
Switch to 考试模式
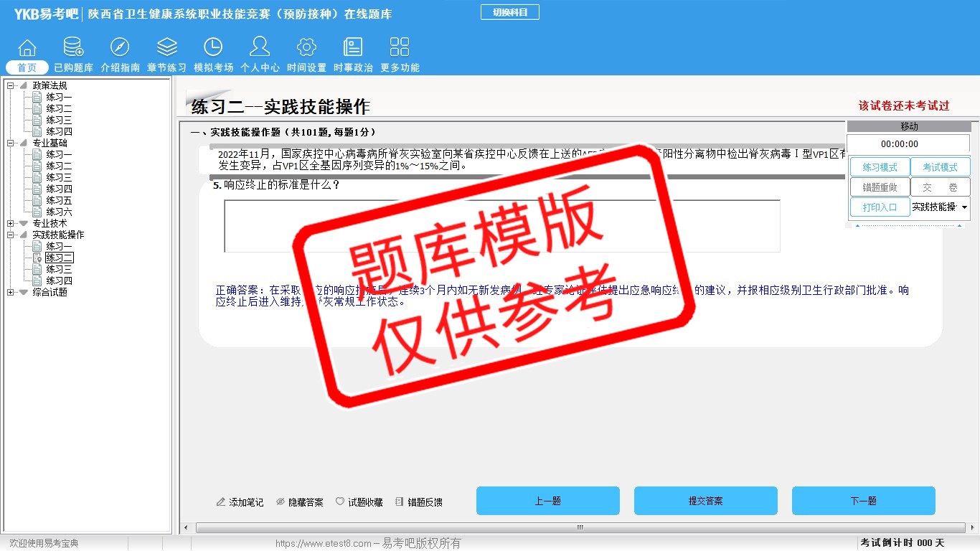pos(940,167)
